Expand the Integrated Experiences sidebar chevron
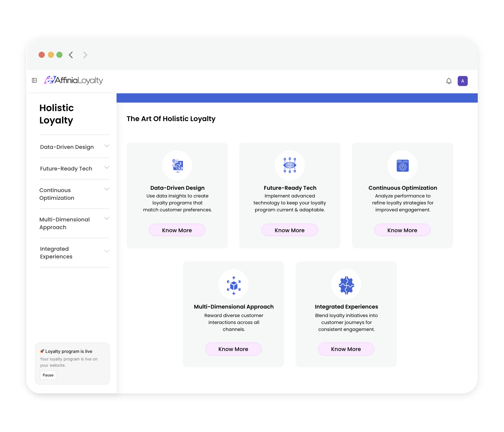This screenshot has width=504, height=432. [x=107, y=251]
